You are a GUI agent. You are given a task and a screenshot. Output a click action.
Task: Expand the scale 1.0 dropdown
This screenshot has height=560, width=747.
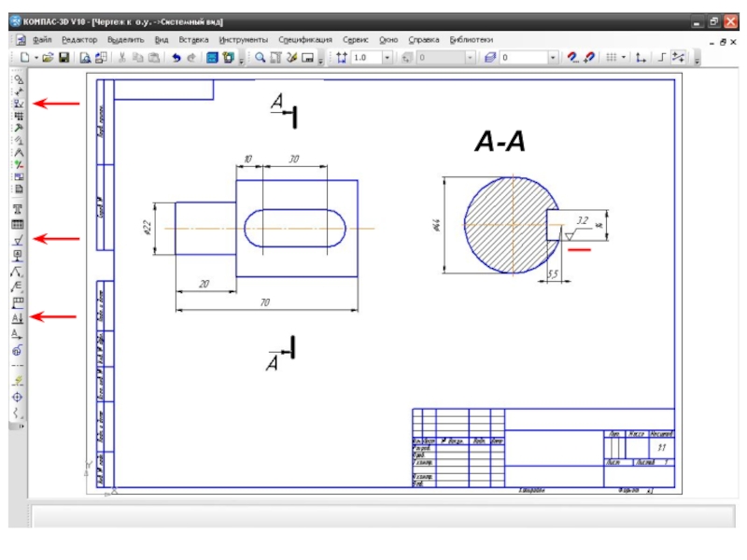(x=388, y=58)
